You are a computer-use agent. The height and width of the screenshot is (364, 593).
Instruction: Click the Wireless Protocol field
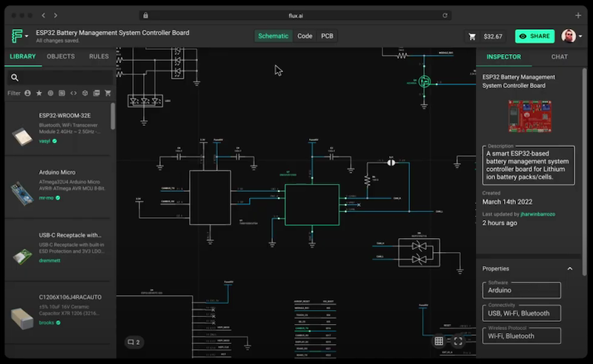522,336
